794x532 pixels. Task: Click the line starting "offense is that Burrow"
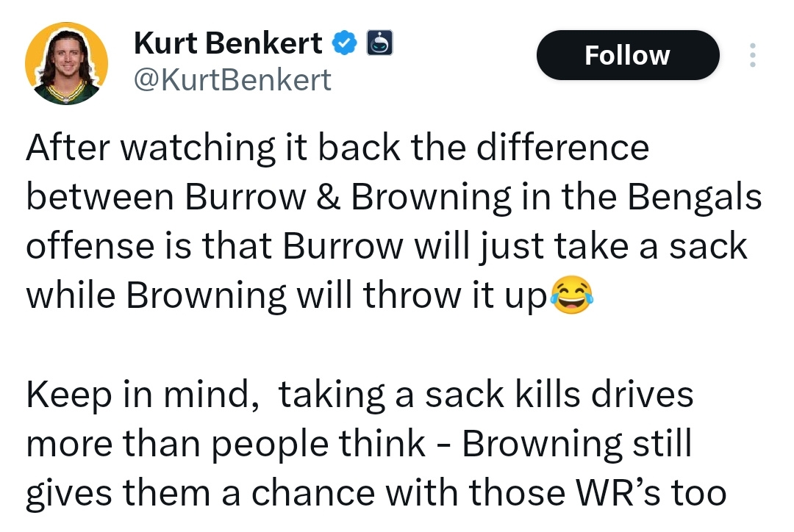[x=386, y=246]
